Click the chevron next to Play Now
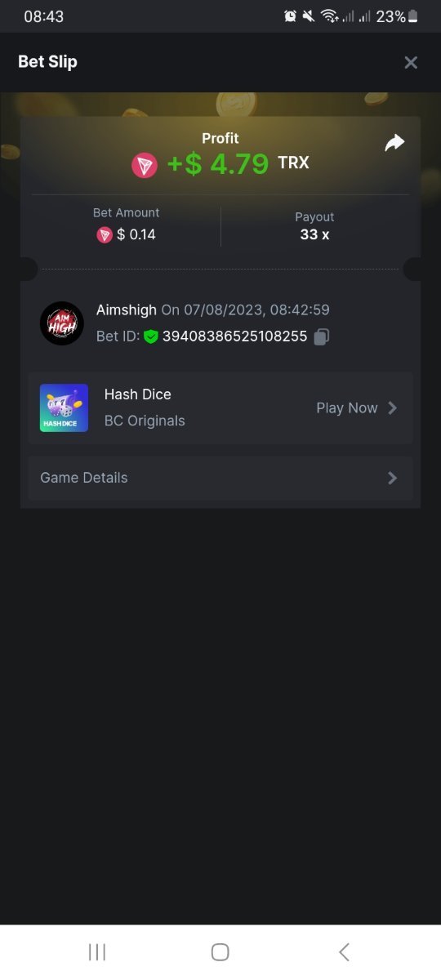 tap(393, 408)
